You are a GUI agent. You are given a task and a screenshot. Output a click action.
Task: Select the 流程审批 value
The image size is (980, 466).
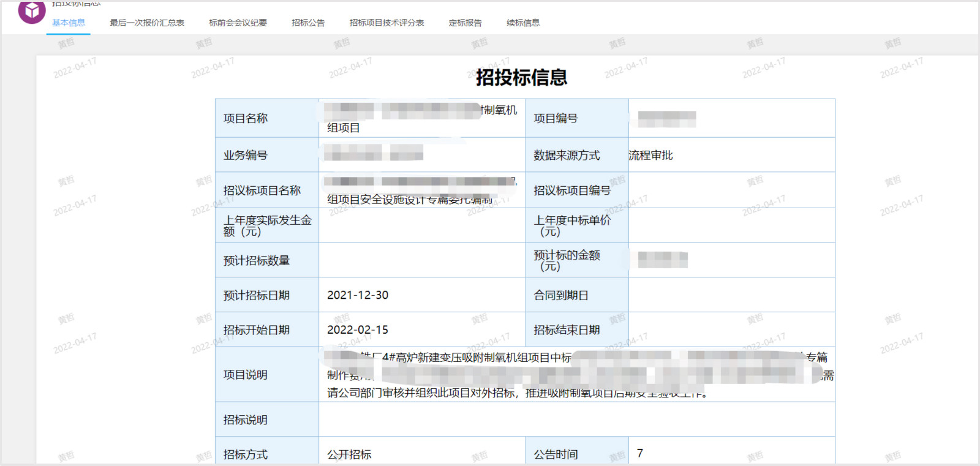(650, 156)
